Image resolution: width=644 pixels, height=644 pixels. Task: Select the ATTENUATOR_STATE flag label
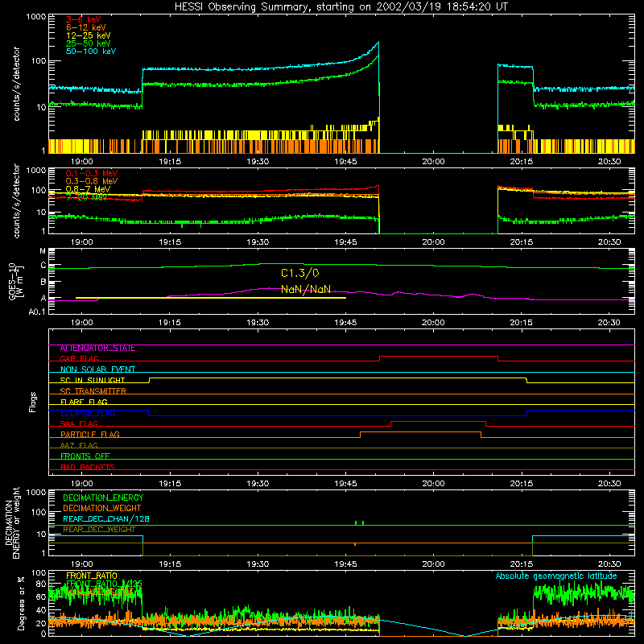pos(97,349)
